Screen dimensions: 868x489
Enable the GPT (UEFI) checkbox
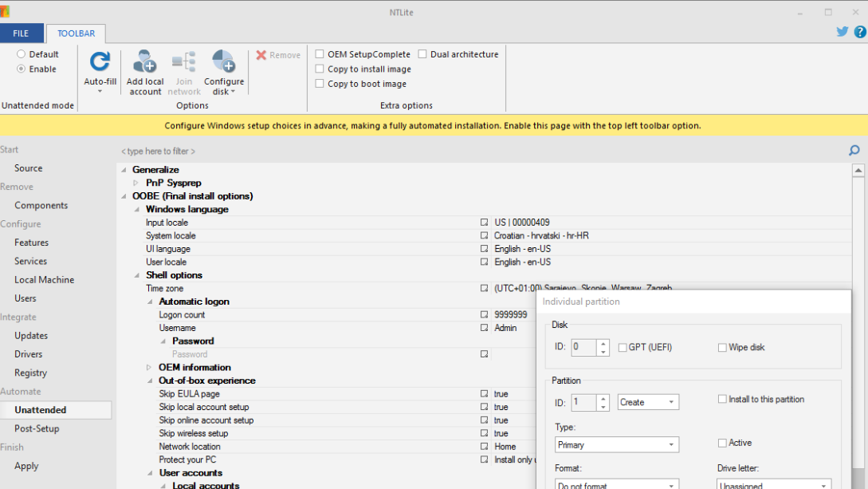tap(623, 347)
